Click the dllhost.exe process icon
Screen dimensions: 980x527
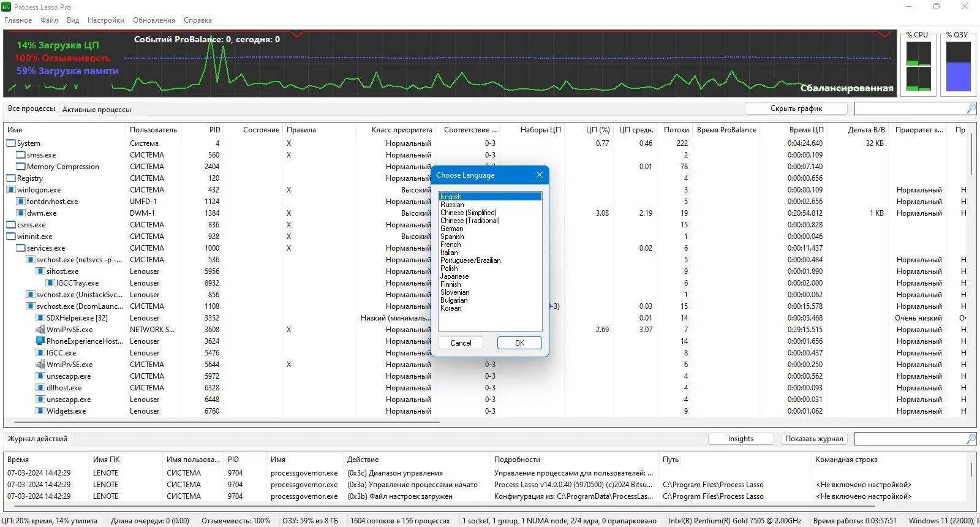pos(40,388)
